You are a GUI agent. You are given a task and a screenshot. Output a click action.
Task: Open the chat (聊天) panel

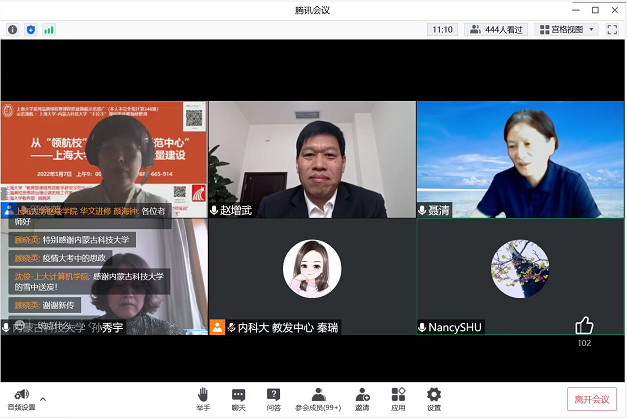point(238,397)
